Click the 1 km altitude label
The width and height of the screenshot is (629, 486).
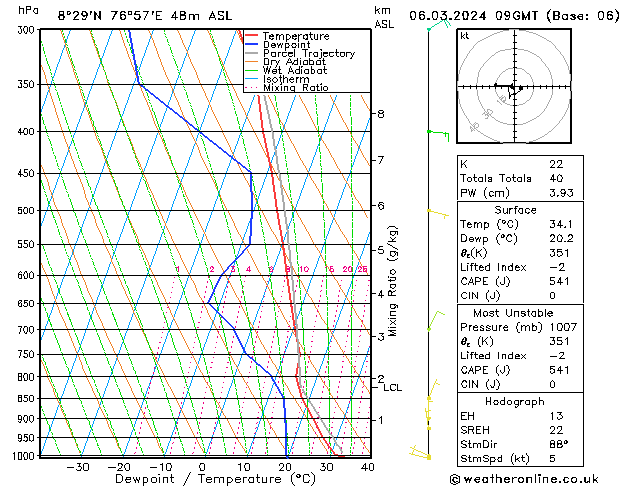(381, 420)
